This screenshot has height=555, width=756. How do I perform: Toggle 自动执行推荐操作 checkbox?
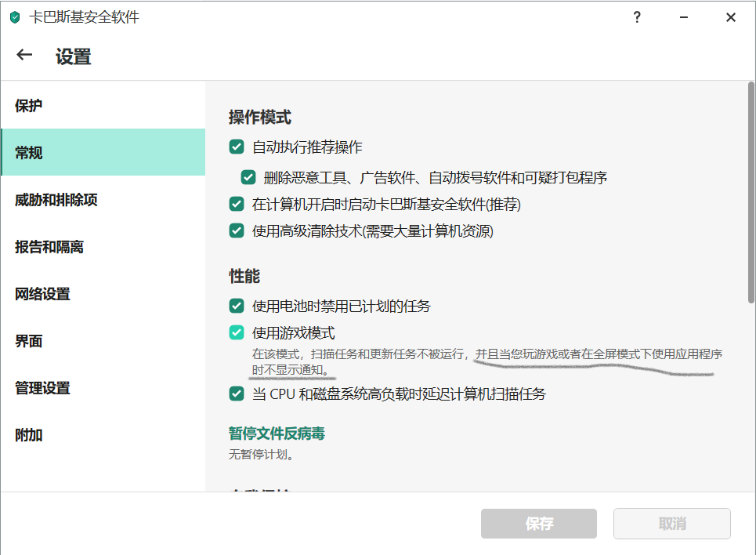pos(237,147)
